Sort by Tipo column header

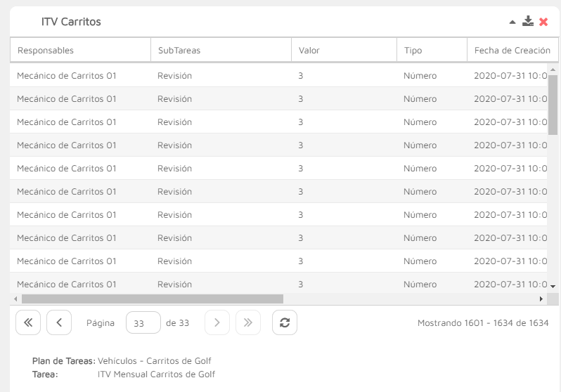pos(432,51)
